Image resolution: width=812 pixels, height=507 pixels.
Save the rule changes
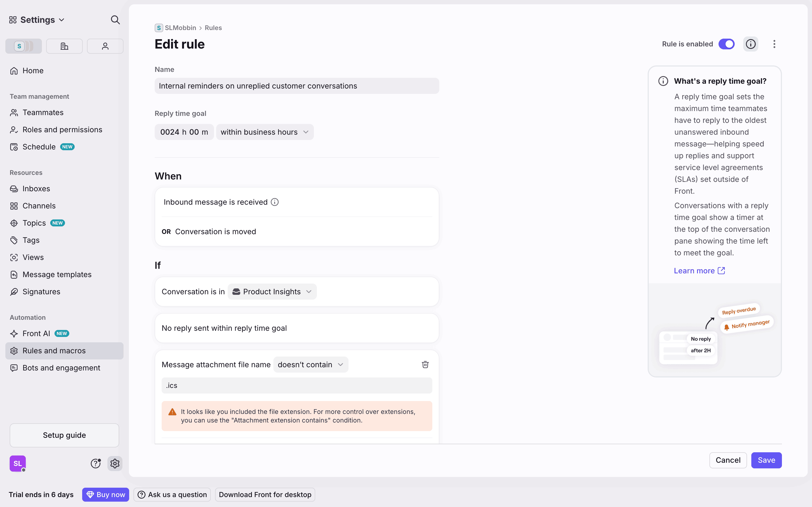tap(766, 460)
